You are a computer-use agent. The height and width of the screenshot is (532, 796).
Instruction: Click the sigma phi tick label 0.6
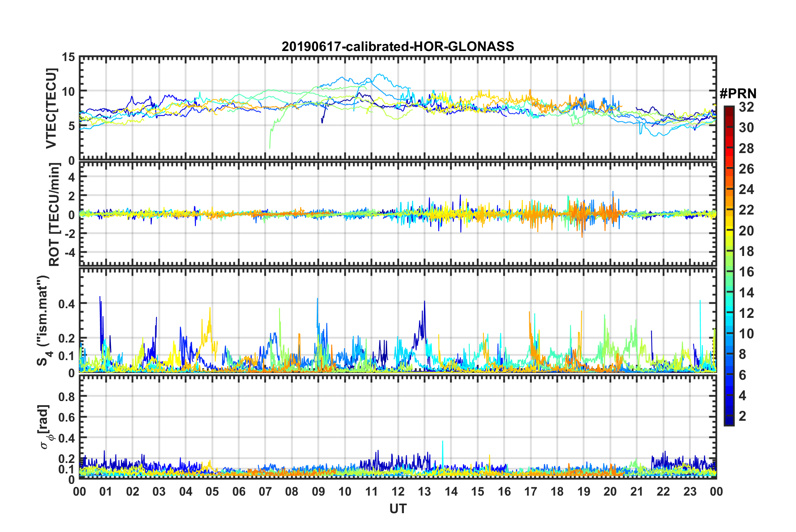coord(67,417)
